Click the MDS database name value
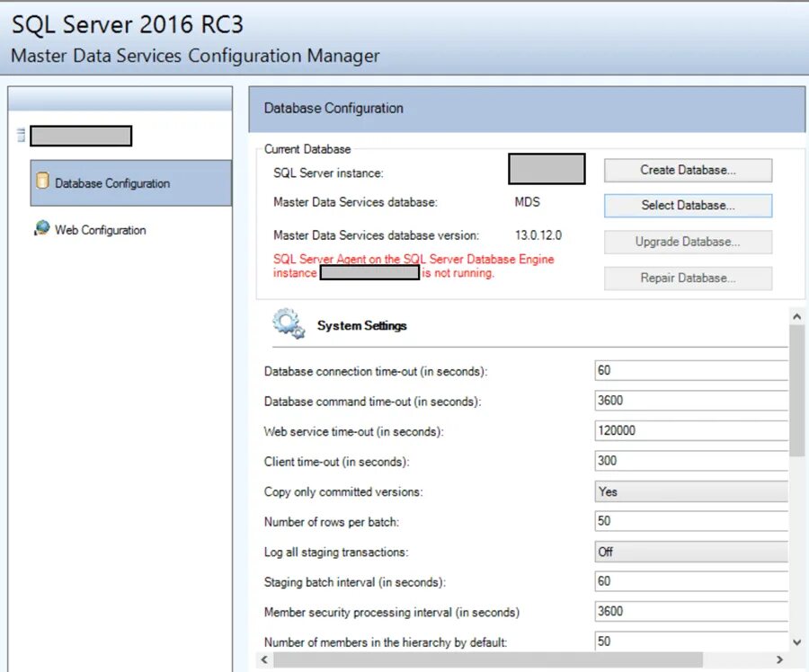The width and height of the screenshot is (809, 672). pos(528,202)
